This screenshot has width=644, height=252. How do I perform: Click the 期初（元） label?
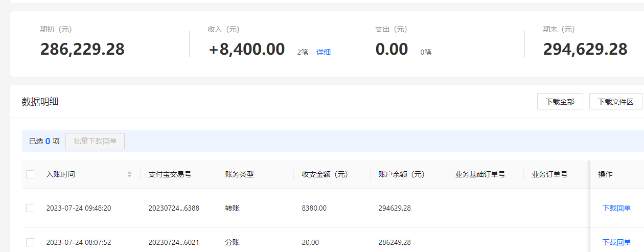pyautogui.click(x=56, y=30)
